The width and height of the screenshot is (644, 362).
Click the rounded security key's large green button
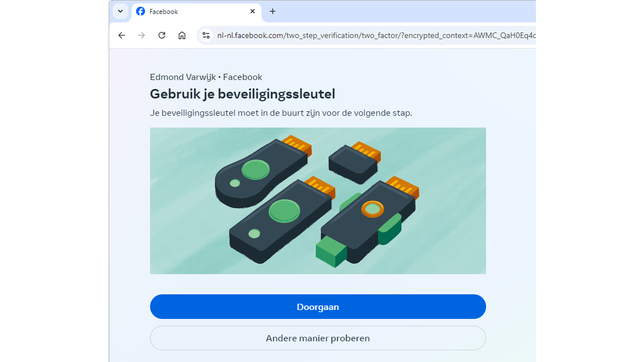(255, 170)
